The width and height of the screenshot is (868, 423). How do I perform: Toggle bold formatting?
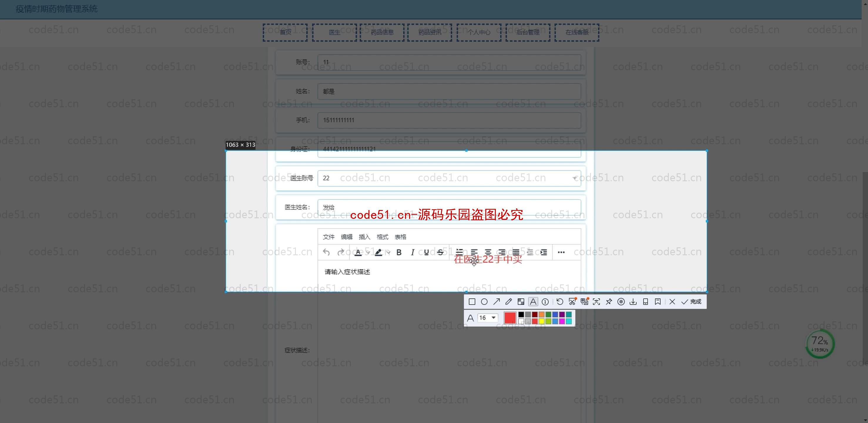[x=399, y=252]
